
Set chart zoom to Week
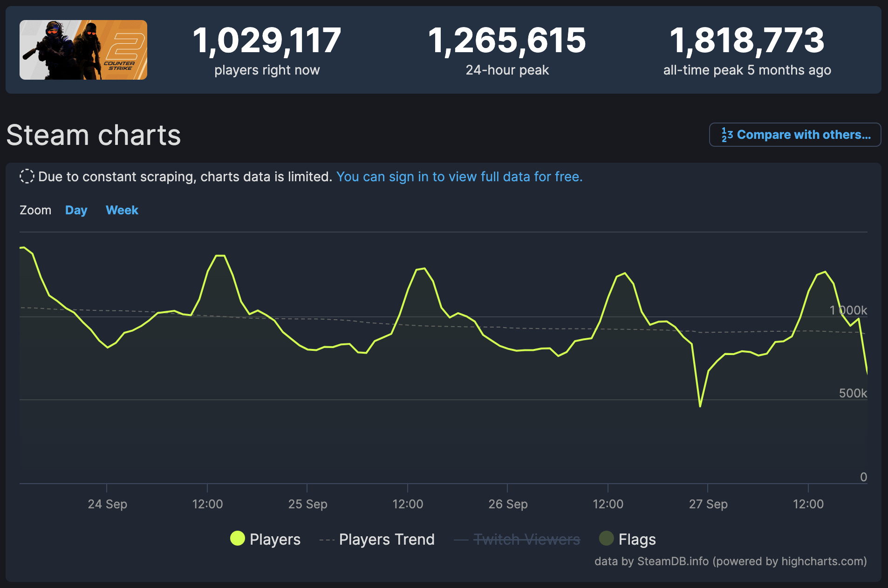(122, 210)
